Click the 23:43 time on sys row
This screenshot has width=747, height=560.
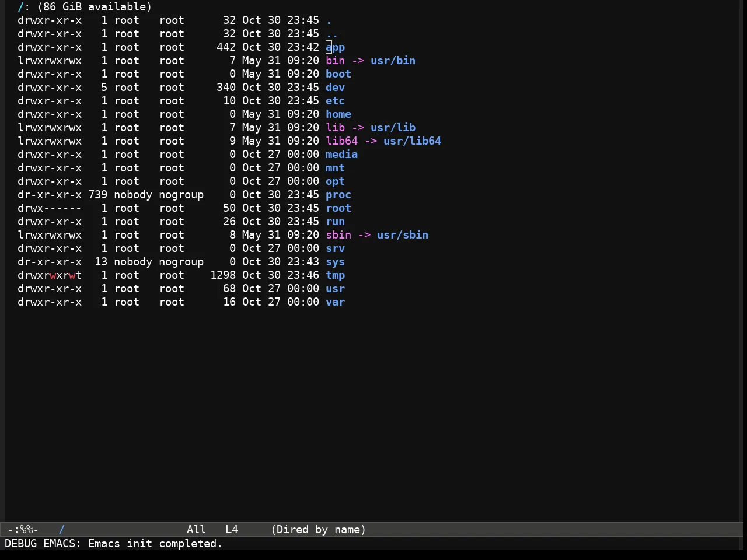[x=303, y=262]
